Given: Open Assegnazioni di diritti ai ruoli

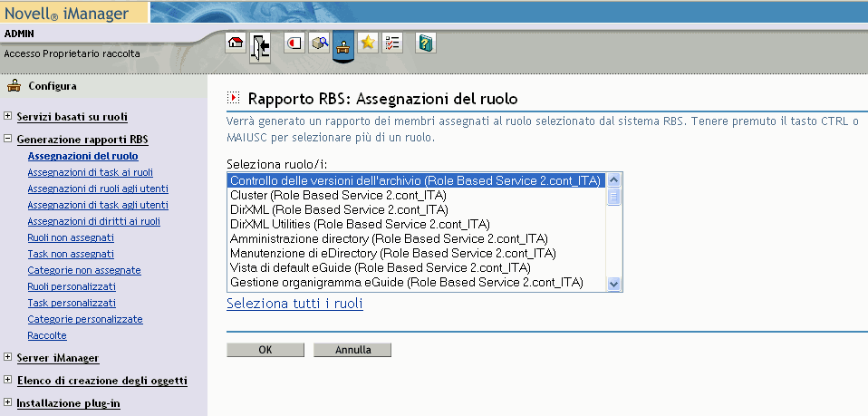Looking at the screenshot, I should coord(94,221).
